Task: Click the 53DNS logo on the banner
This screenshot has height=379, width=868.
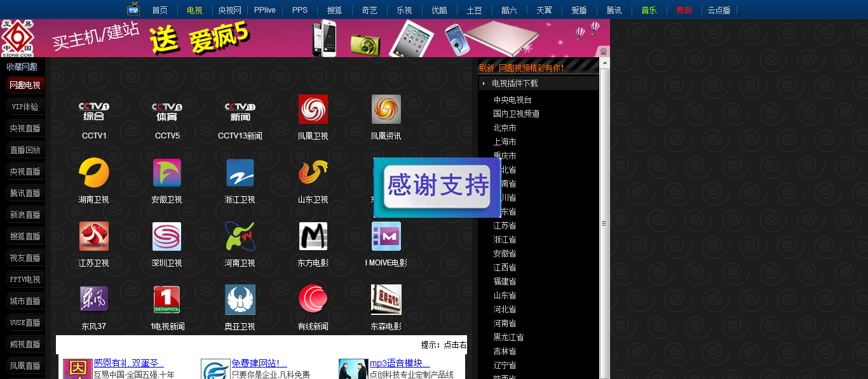Action: pos(17,38)
